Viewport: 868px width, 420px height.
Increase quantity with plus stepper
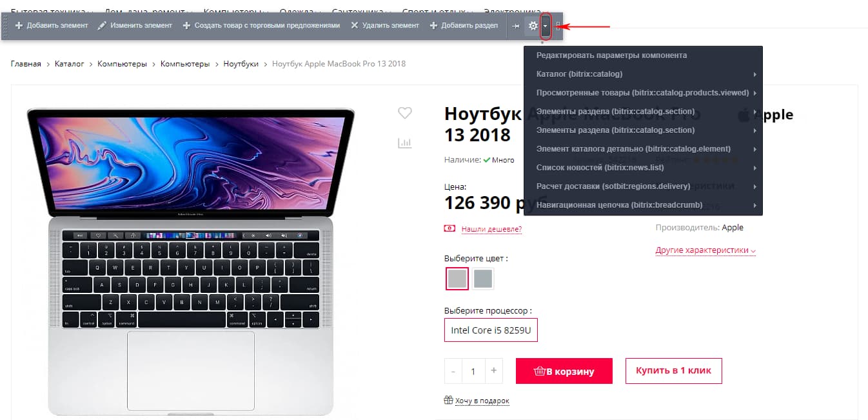point(493,371)
